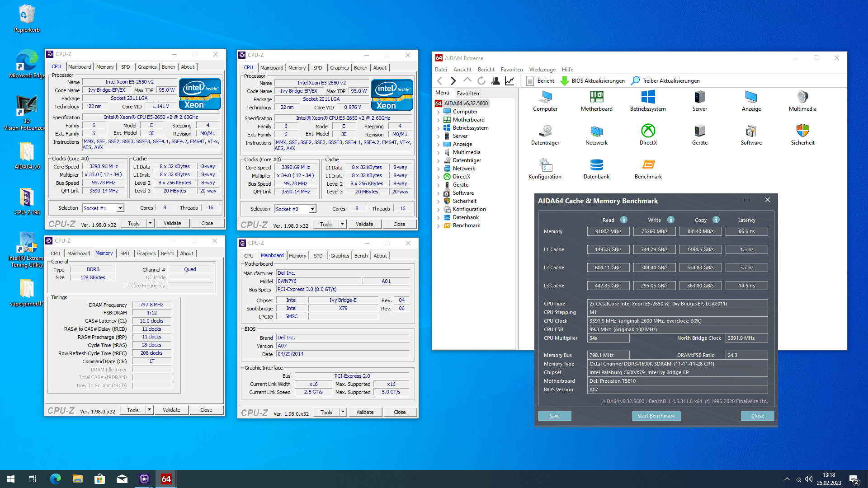Click the Copy info icon in benchmark window
The image size is (868, 488).
point(716,220)
